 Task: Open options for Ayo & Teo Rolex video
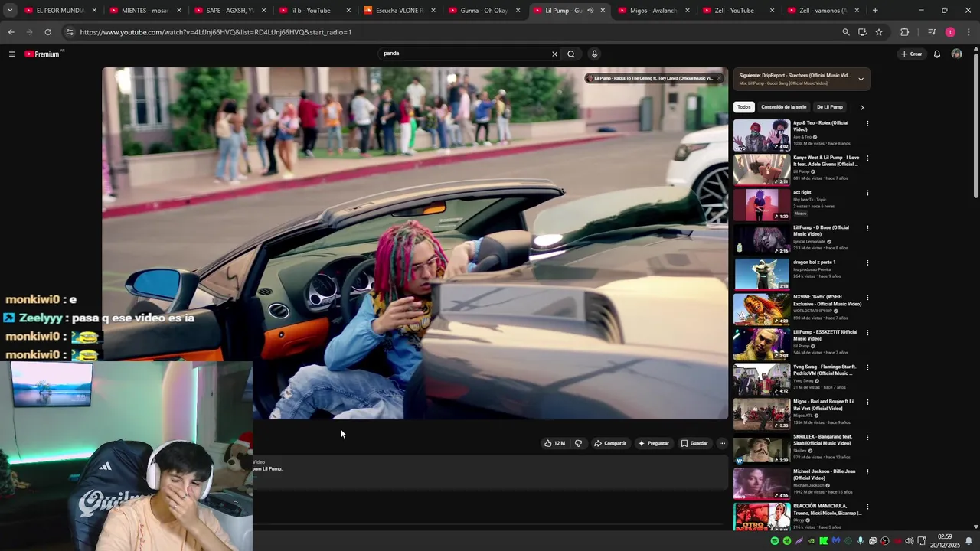[x=867, y=123]
